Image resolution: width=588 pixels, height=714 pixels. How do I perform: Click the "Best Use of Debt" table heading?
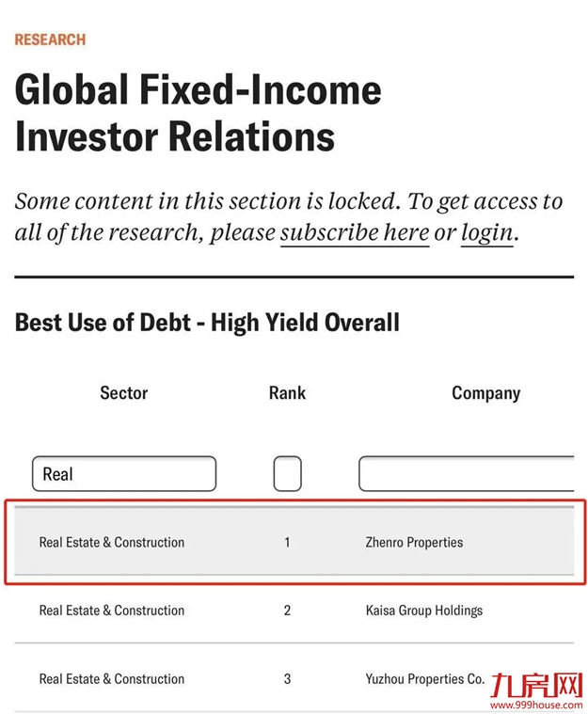pos(207,323)
